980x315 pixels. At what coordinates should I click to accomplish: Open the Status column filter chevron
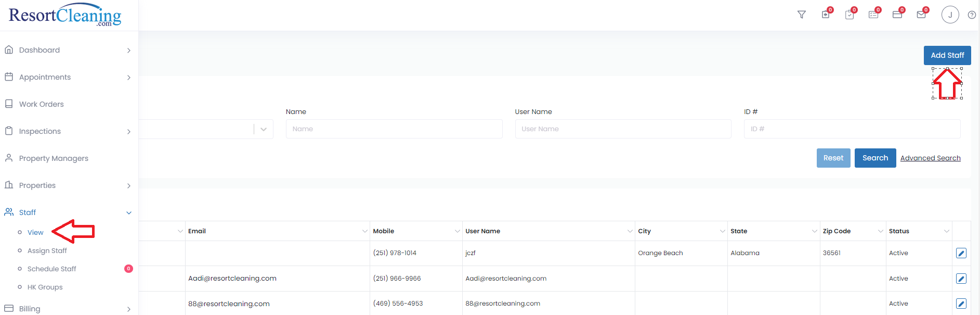click(x=947, y=231)
